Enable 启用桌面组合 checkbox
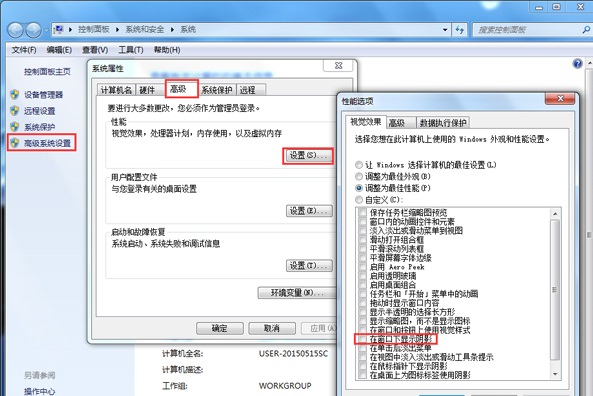The width and height of the screenshot is (593, 396). [x=362, y=285]
